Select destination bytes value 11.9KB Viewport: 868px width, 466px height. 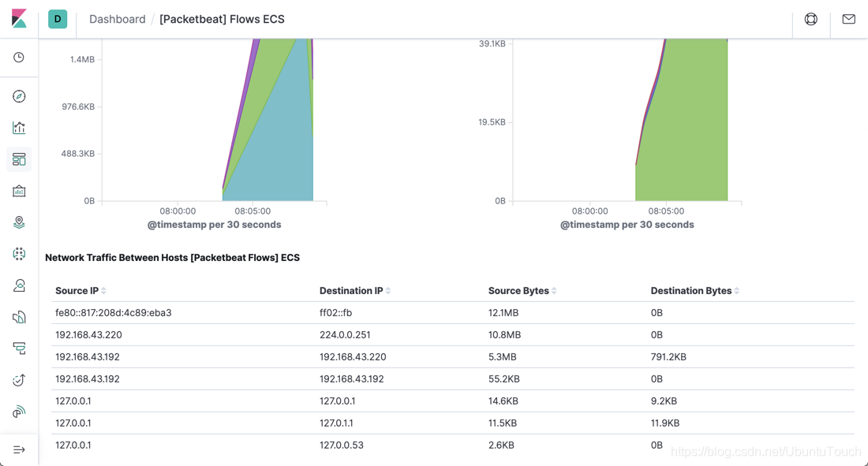(x=665, y=423)
